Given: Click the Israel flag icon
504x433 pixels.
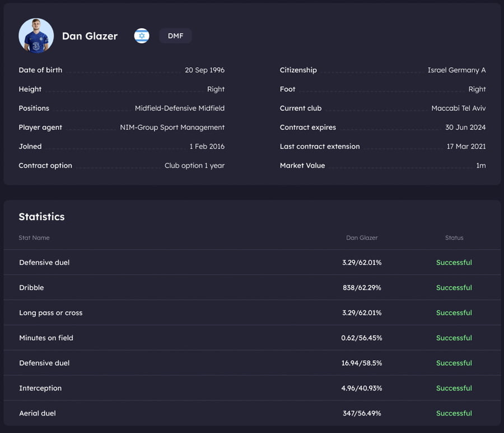Looking at the screenshot, I should 142,36.
